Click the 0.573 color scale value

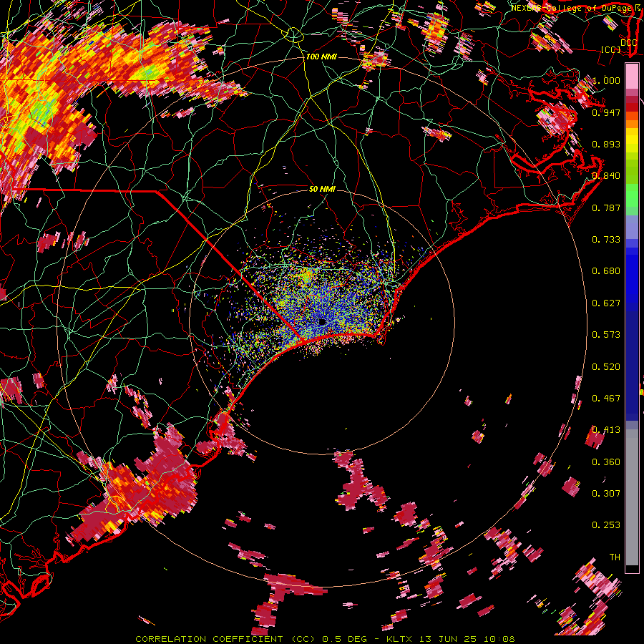coord(606,335)
